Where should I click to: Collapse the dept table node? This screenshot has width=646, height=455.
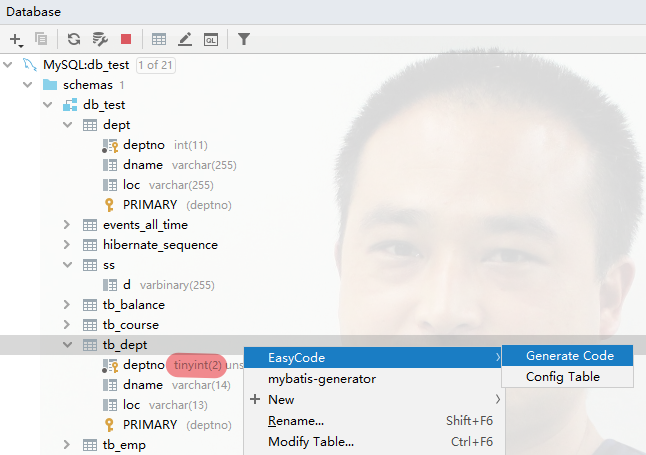point(68,125)
